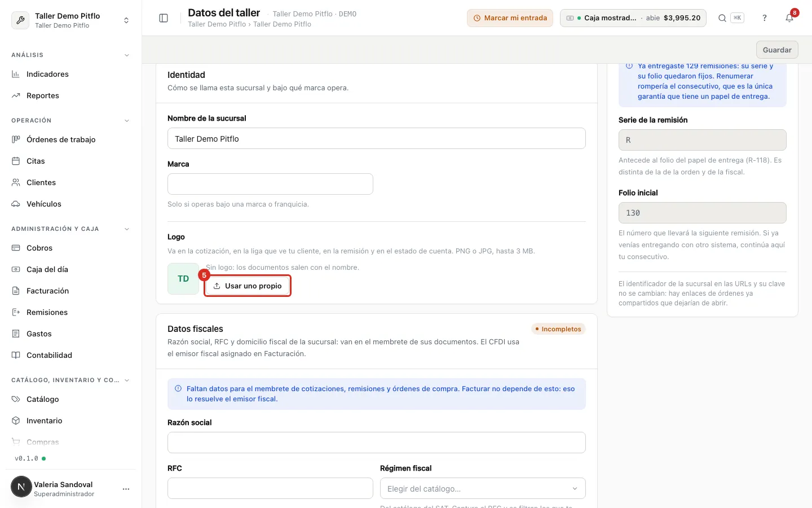Click the Facturación document icon

click(16, 291)
